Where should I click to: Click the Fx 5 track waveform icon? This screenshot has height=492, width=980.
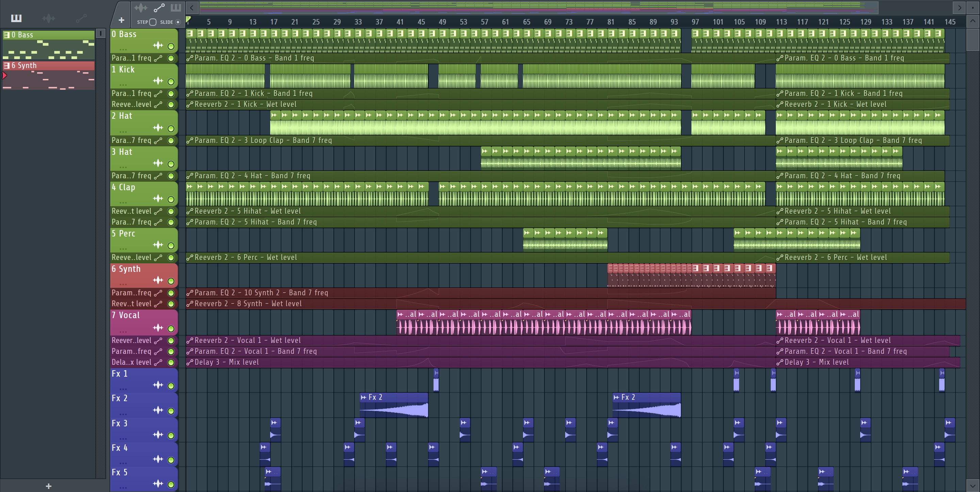coord(158,483)
